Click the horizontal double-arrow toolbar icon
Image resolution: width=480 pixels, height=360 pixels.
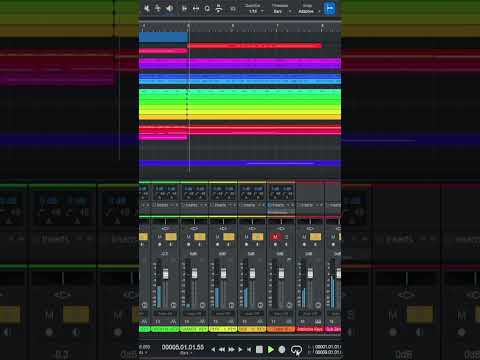click(196, 8)
